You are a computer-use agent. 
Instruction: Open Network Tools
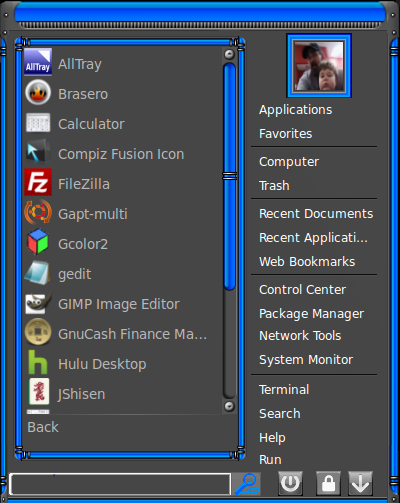tap(300, 336)
